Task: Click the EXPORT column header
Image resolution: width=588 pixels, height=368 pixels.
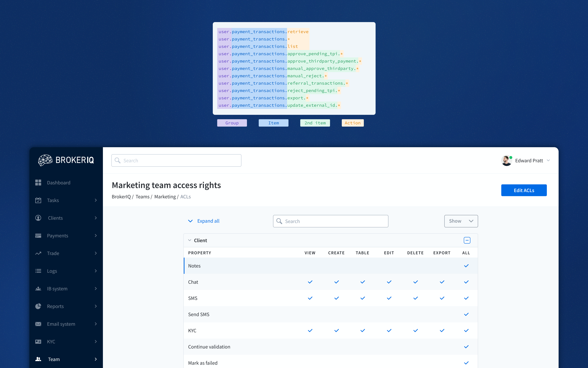Action: click(x=442, y=253)
